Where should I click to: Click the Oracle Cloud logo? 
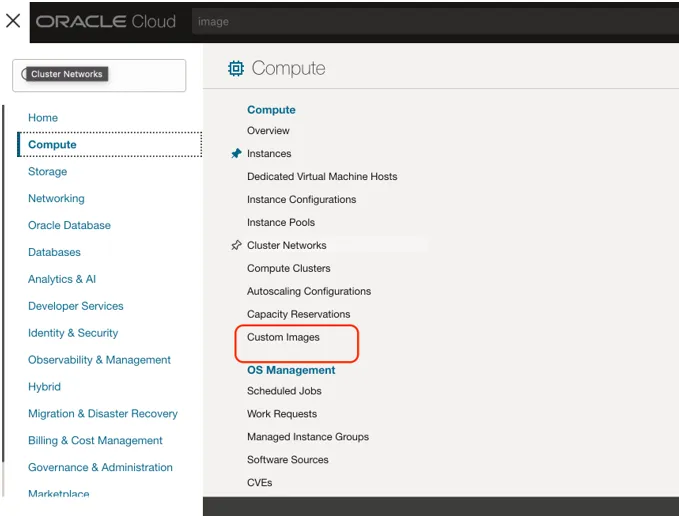106,21
